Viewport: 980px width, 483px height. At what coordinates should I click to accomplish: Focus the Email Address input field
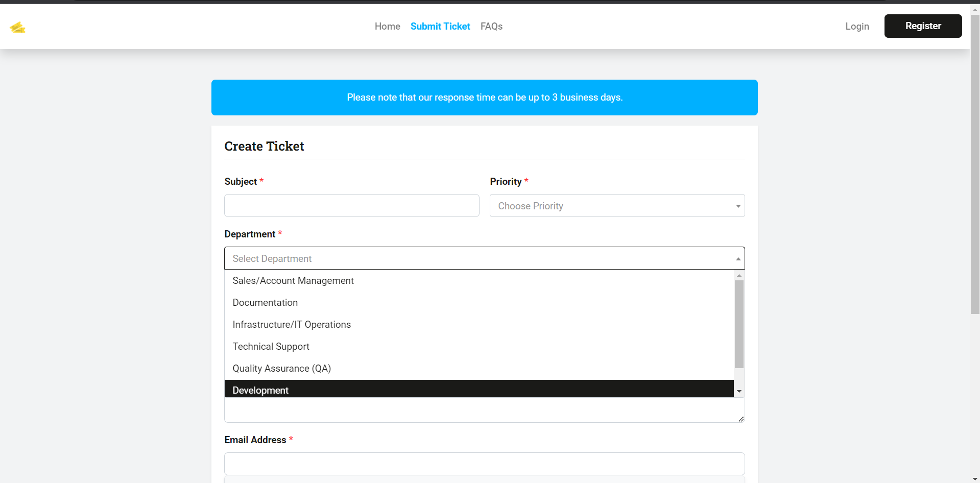pyautogui.click(x=484, y=464)
